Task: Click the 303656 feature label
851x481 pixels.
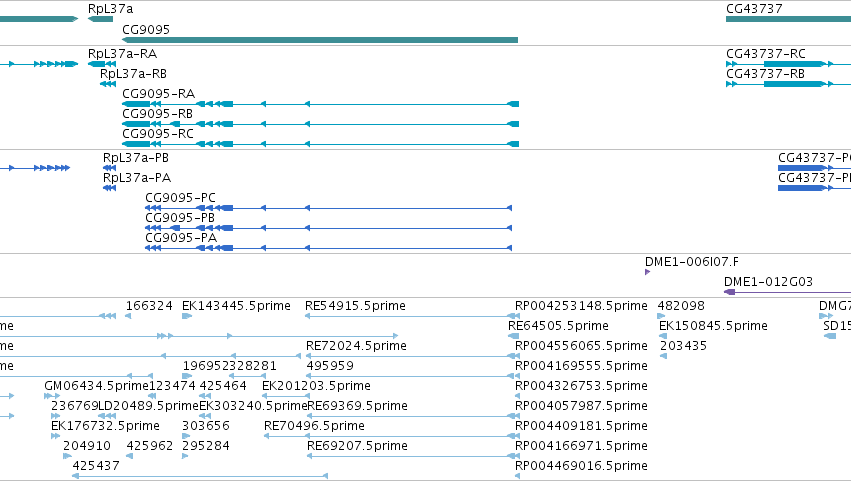Action: coord(206,426)
